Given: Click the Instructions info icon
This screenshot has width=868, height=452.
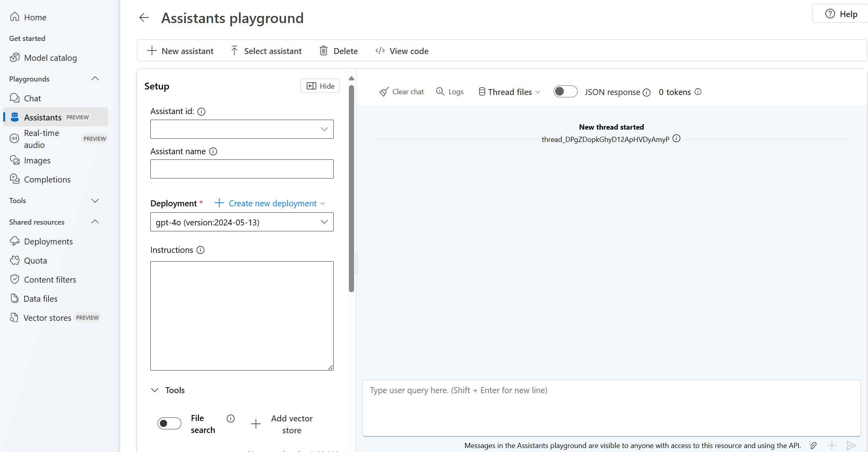Looking at the screenshot, I should click(x=201, y=250).
